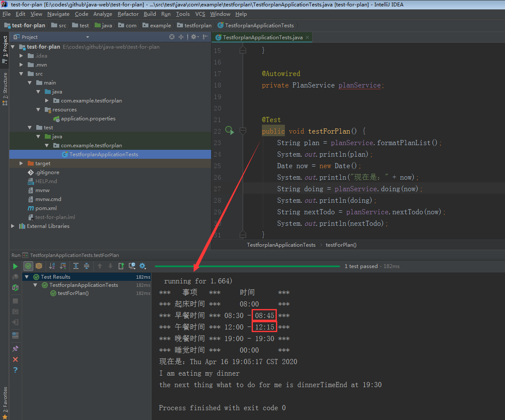Viewport: 505px width, 420px height.
Task: Run testForPlan from the gutter icon
Action: click(229, 131)
